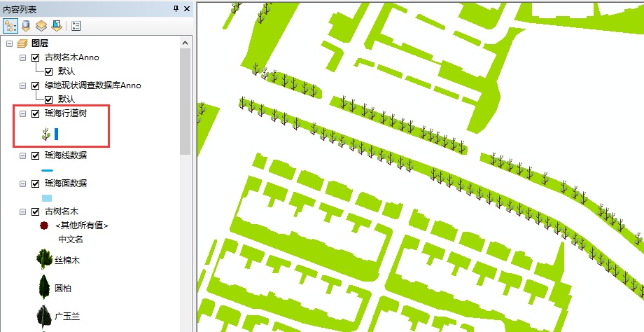The width and height of the screenshot is (644, 332).
Task: Click the 广玉兰 legend label
Action: 67,317
